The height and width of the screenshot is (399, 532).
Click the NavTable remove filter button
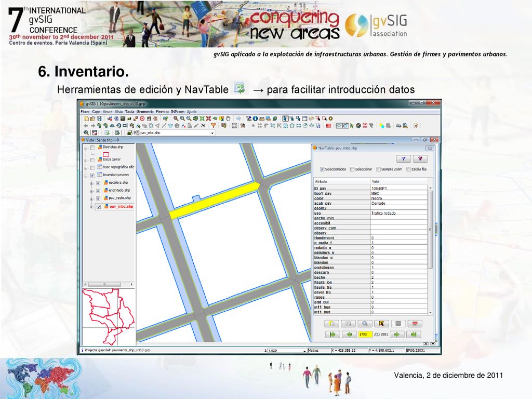(420, 158)
